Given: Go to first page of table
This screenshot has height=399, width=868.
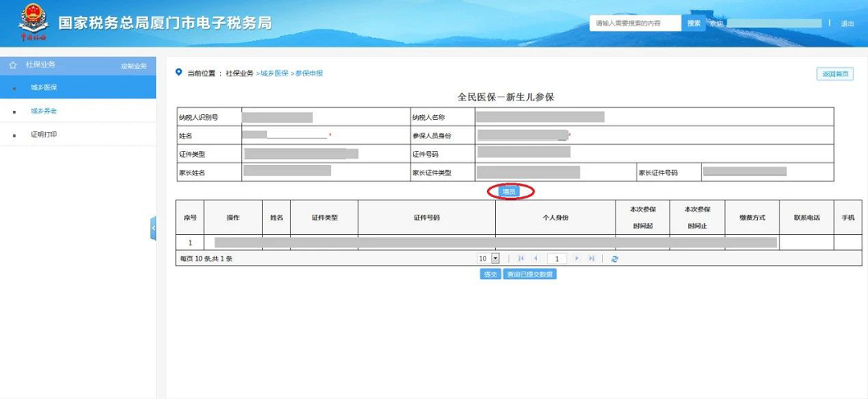Looking at the screenshot, I should pos(520,258).
